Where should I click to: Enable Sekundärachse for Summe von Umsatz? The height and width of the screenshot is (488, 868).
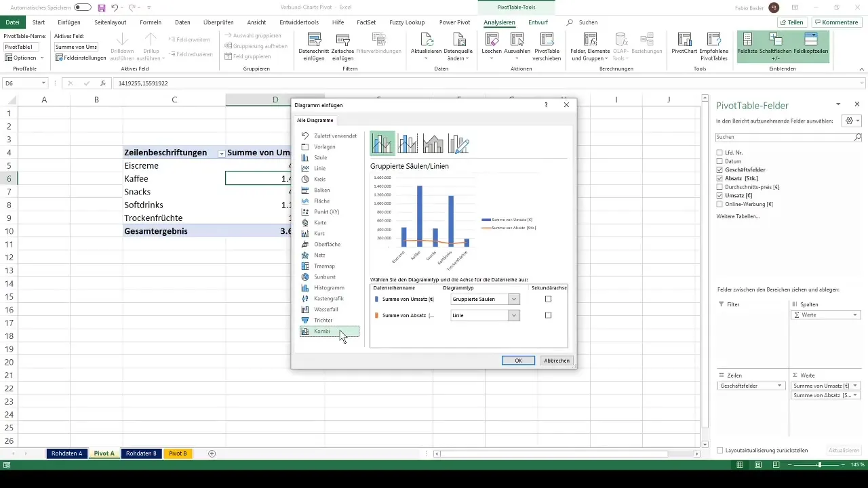point(548,299)
